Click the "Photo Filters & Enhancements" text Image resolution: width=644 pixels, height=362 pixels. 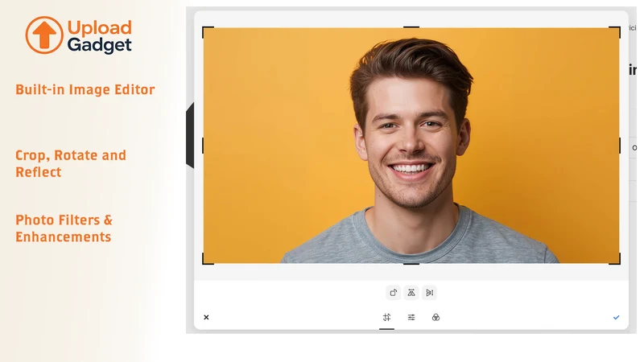click(x=64, y=228)
